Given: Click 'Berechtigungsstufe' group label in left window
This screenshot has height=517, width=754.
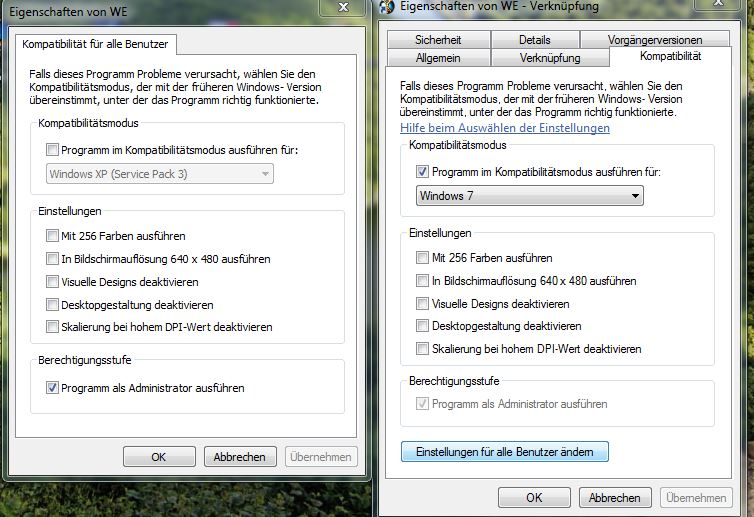Looking at the screenshot, I should pyautogui.click(x=85, y=360).
